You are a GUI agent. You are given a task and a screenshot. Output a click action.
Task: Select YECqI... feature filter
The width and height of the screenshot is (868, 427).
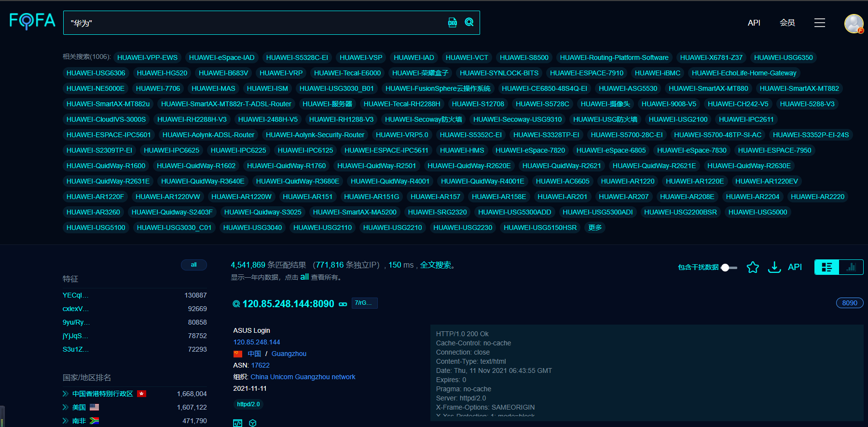pyautogui.click(x=75, y=295)
